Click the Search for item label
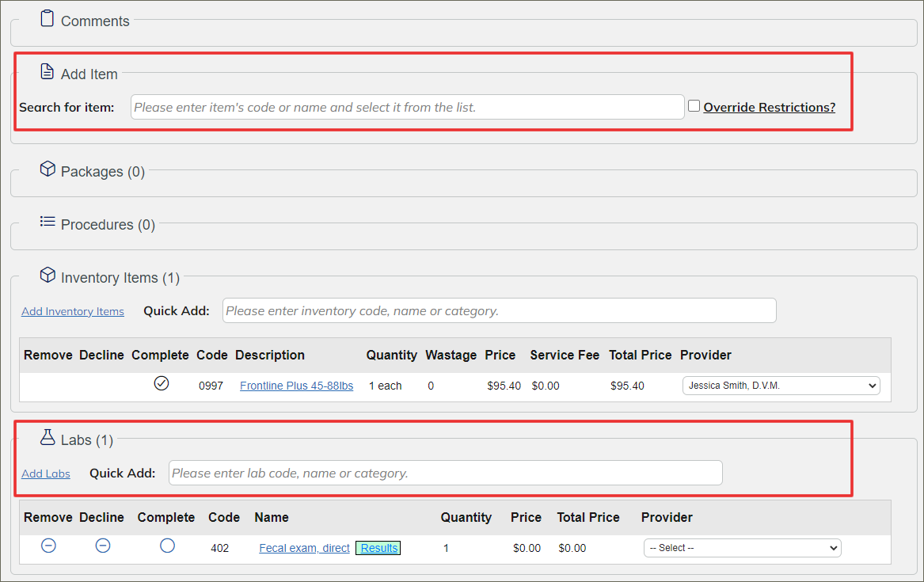Viewport: 924px width, 582px height. 67,107
